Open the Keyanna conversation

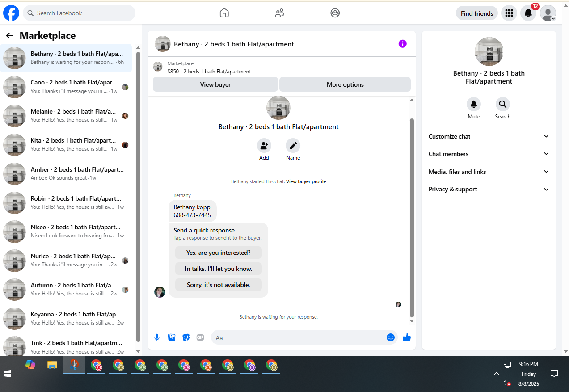(66, 319)
